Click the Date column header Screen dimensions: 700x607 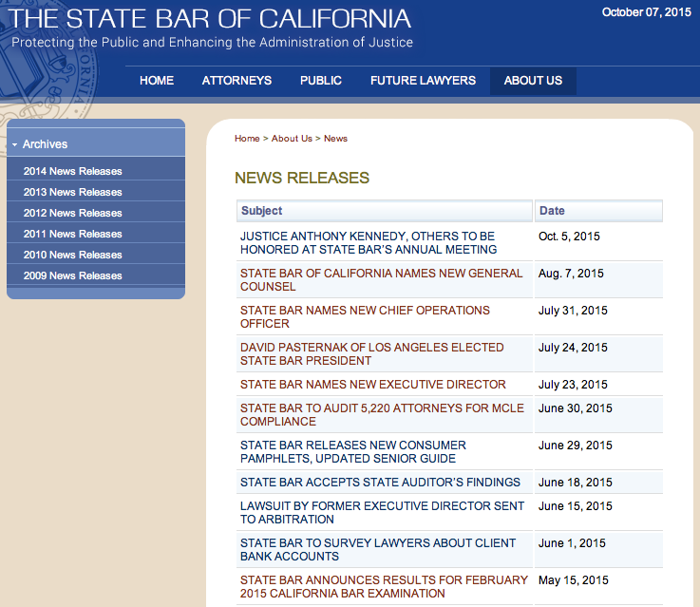point(598,211)
